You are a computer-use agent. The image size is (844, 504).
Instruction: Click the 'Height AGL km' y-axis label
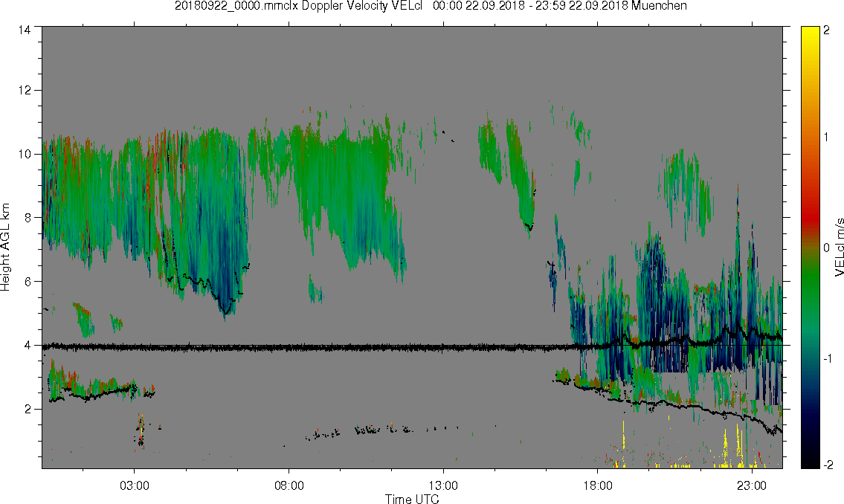(x=5, y=247)
